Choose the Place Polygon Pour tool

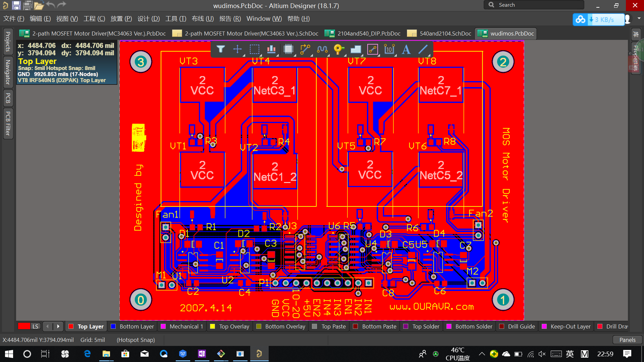point(356,49)
